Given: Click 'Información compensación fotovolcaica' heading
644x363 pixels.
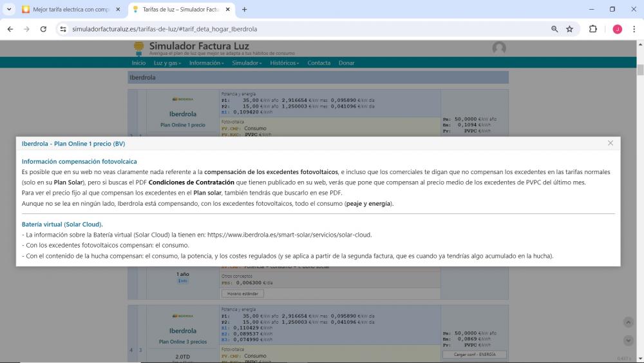Looking at the screenshot, I should (79, 162).
